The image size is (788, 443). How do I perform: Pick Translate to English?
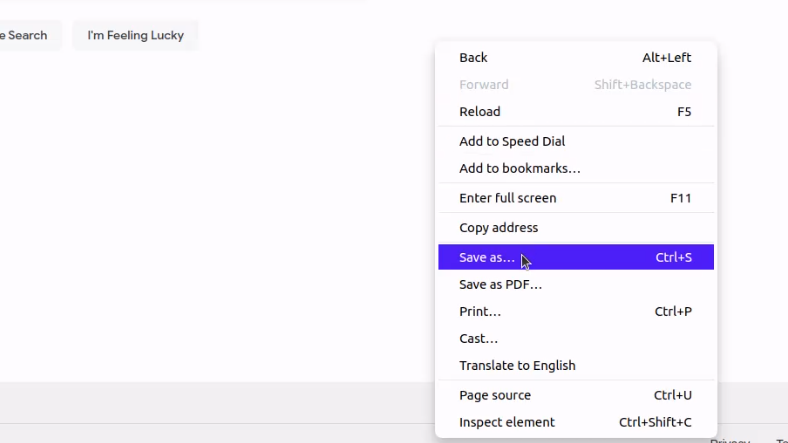(x=517, y=366)
